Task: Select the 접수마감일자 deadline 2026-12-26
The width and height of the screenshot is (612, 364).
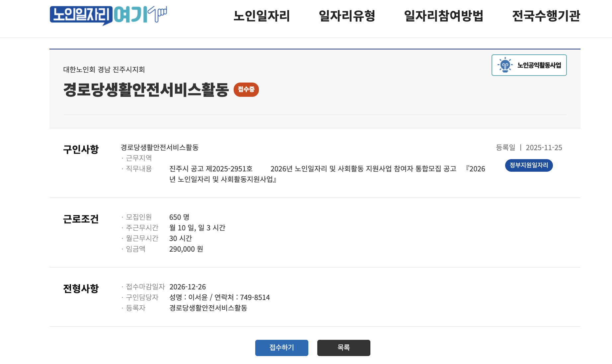Action: pos(188,287)
